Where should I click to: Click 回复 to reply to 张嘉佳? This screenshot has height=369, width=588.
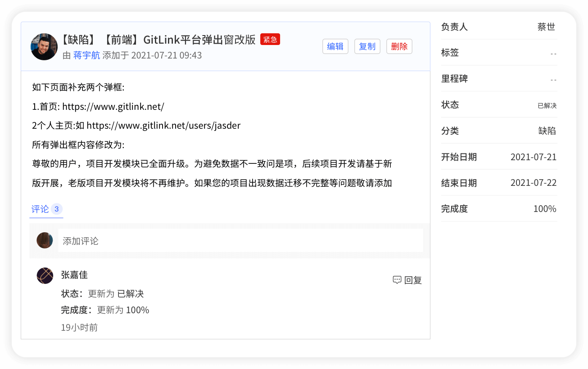[x=412, y=280]
